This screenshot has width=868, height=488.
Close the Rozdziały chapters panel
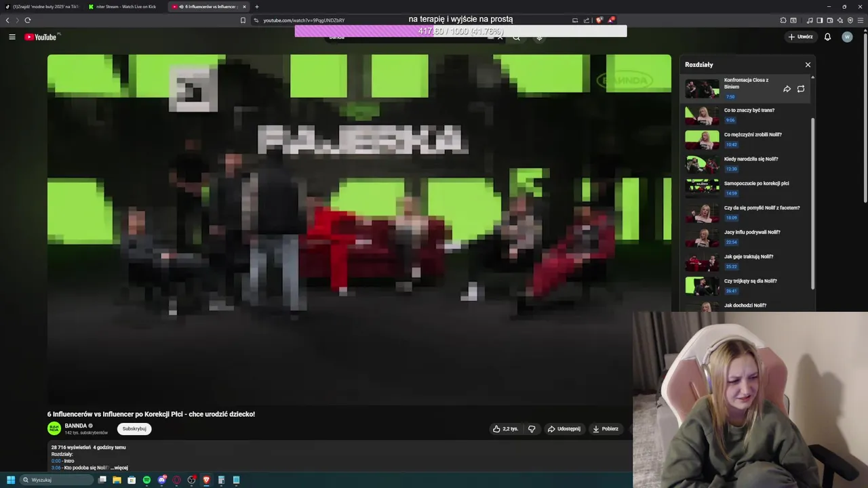click(808, 64)
